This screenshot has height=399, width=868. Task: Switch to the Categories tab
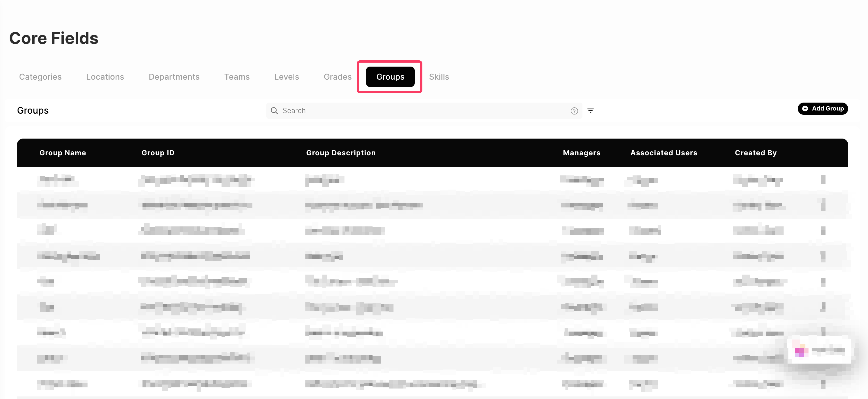[40, 77]
